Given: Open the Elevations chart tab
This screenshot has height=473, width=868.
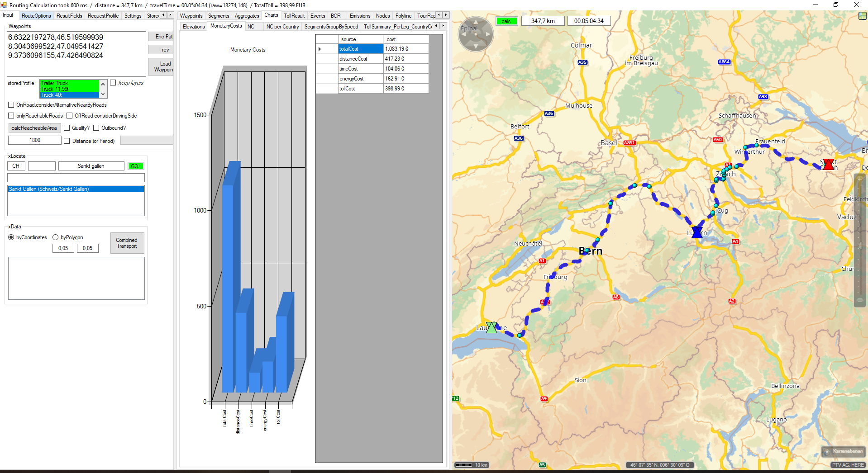Looking at the screenshot, I should (194, 27).
